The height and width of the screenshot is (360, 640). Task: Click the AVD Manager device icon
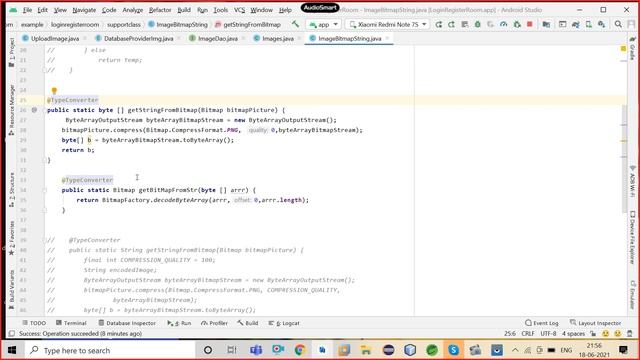point(589,24)
